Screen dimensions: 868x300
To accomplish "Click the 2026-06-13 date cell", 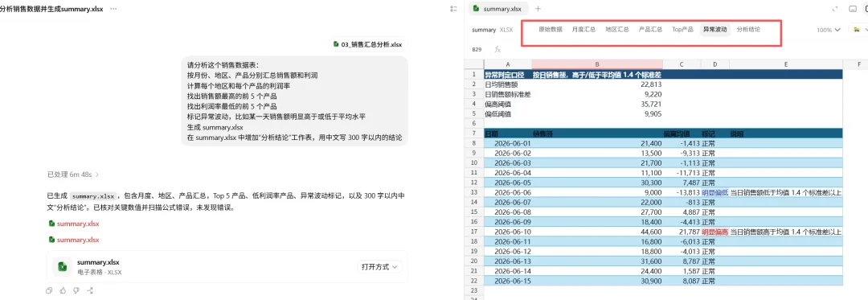I will (x=508, y=261).
